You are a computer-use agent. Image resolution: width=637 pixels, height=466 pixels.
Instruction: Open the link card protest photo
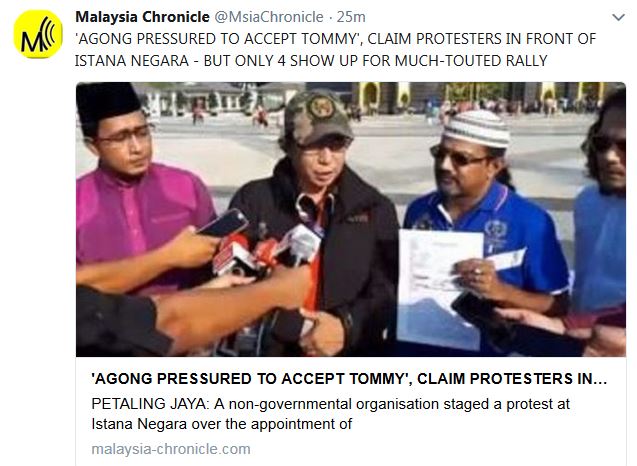(351, 219)
